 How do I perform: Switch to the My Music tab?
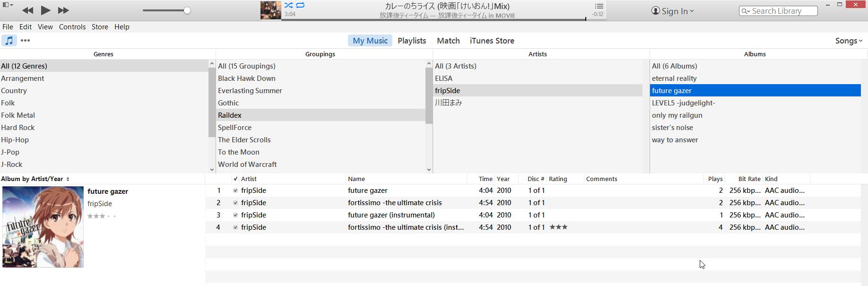[370, 41]
